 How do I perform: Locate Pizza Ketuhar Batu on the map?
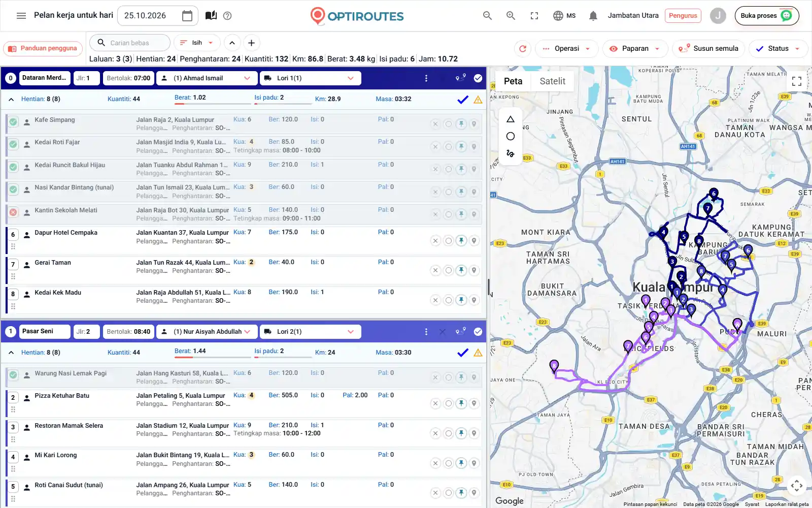(474, 403)
